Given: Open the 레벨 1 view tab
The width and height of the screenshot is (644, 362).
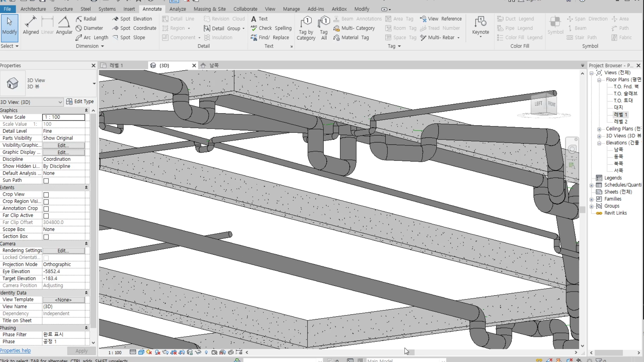Looking at the screenshot, I should (x=116, y=65).
